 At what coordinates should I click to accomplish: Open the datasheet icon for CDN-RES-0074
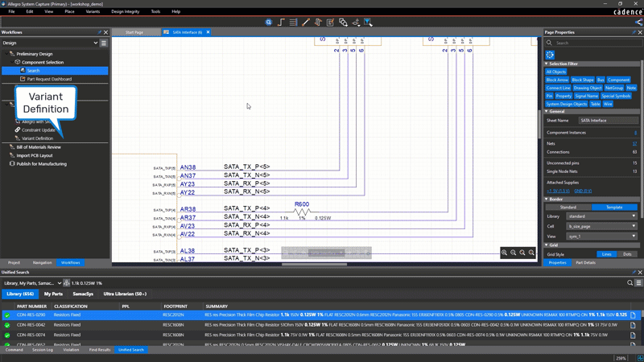[x=633, y=335]
